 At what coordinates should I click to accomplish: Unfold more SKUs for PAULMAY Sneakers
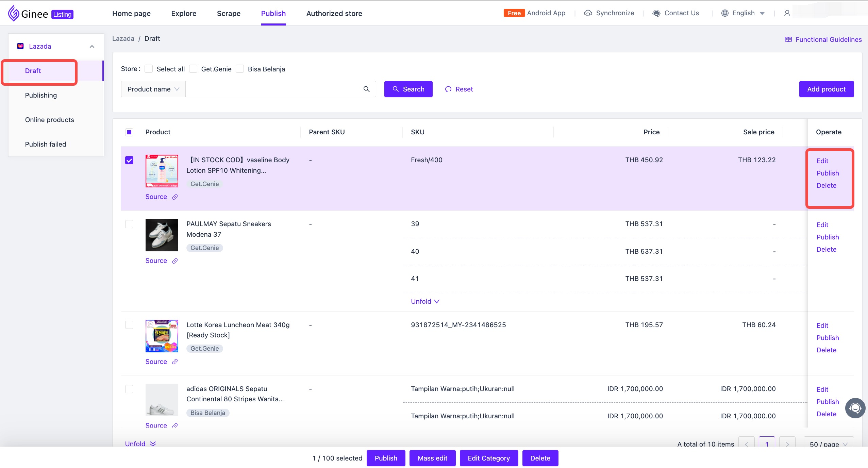tap(425, 301)
